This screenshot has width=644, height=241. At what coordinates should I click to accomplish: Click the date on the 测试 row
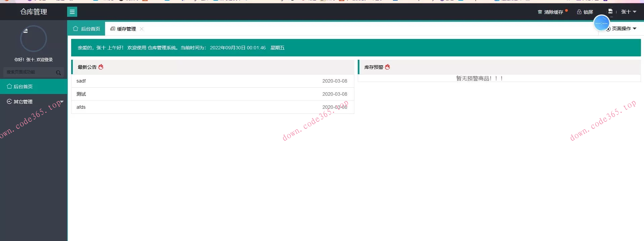[335, 94]
